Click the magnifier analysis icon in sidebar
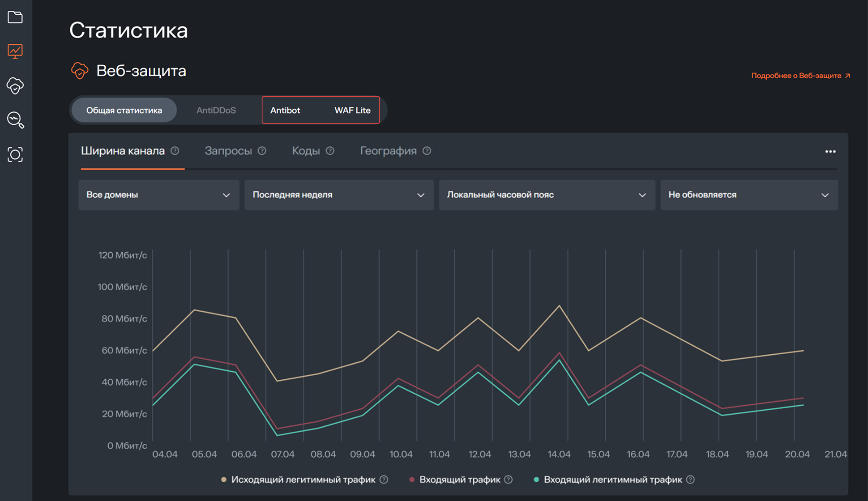This screenshot has height=501, width=868. pos(16,120)
